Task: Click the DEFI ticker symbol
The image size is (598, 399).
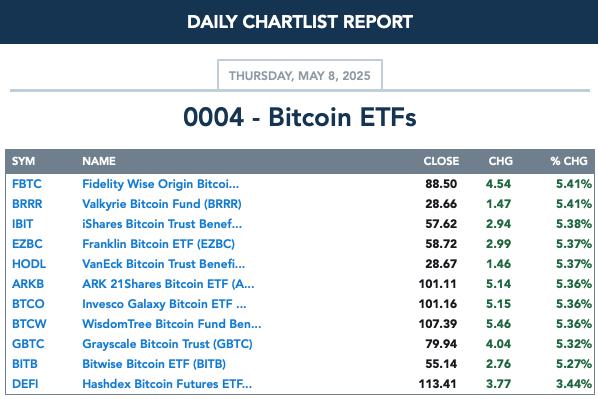Action: pos(25,384)
